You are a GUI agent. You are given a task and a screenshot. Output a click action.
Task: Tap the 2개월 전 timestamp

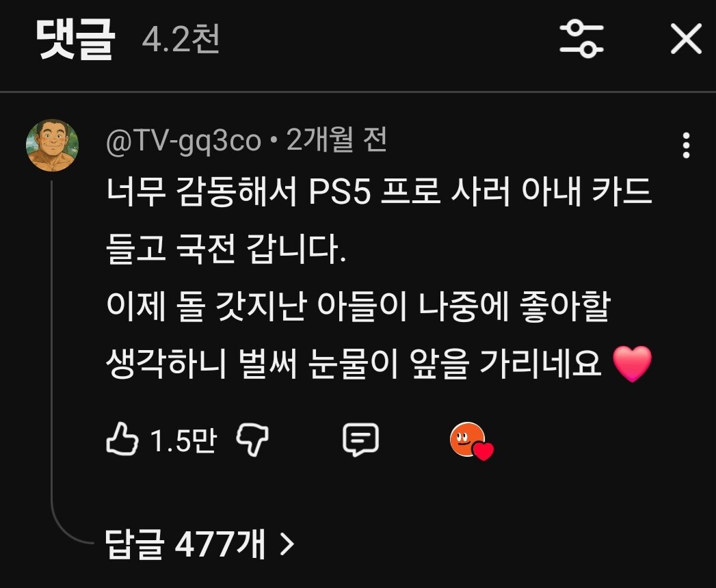point(337,139)
